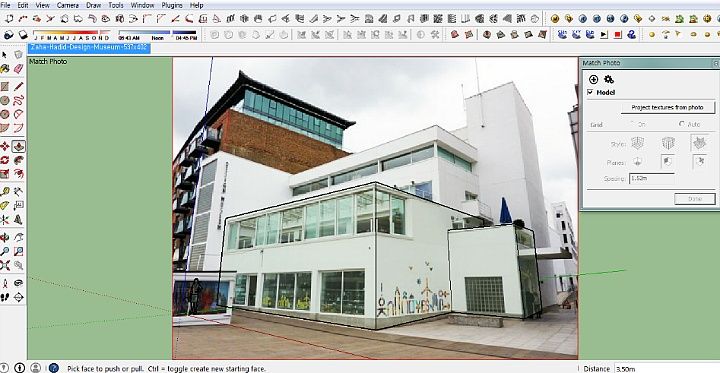Open shadow settings icon left of toggle

(x=8, y=35)
